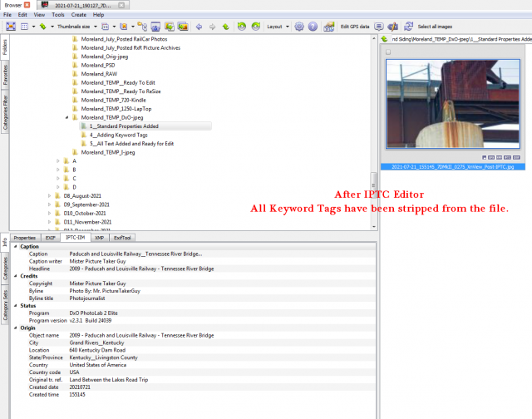Close the 2021-07-21_190127 image tab
The width and height of the screenshot is (532, 419).
tap(121, 5)
